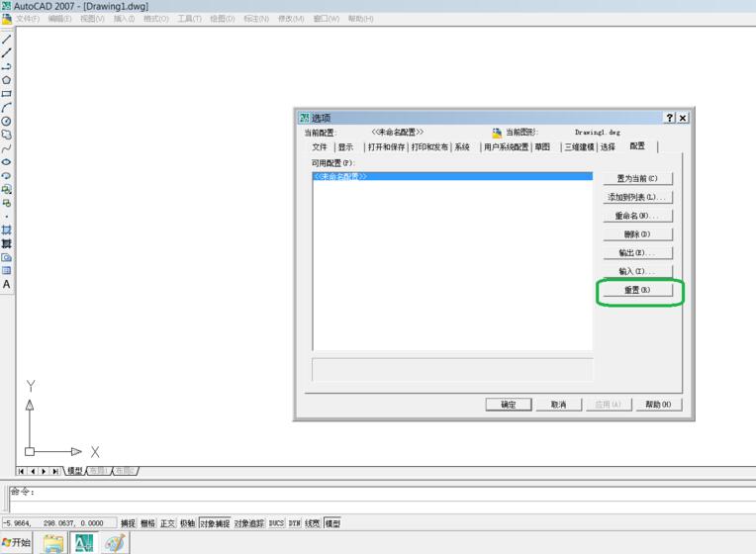Click the AutoCAD document icon beside 文件 menu
This screenshot has width=756, height=554.
point(6,19)
